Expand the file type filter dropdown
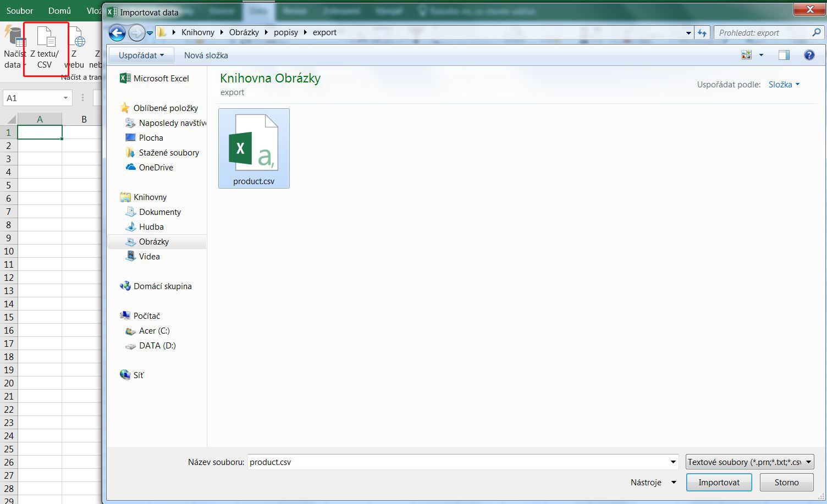Viewport: 827px width, 504px height. coord(749,462)
